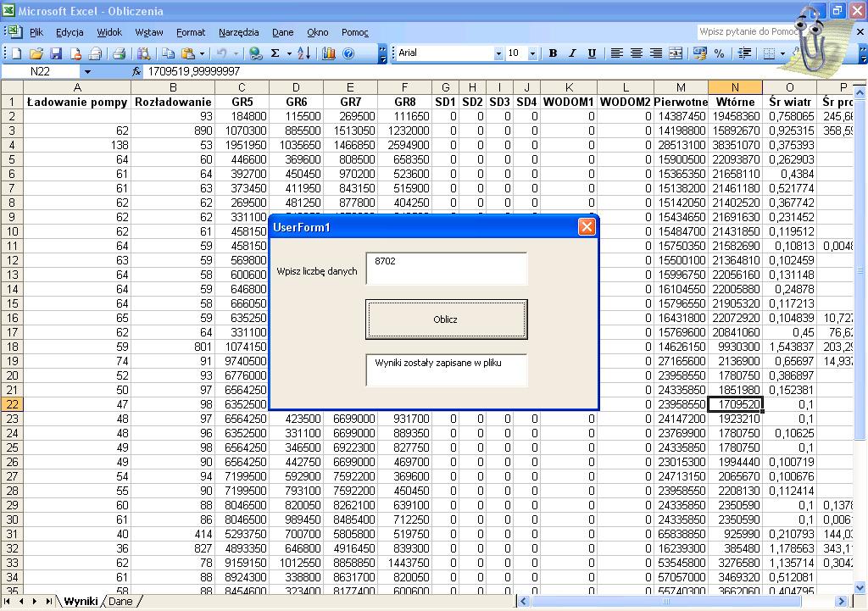Open the Narzędzia menu
This screenshot has width=868, height=611.
238,32
